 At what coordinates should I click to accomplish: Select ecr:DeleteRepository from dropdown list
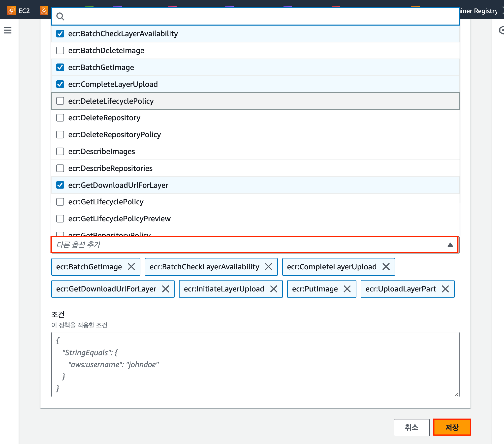click(104, 118)
